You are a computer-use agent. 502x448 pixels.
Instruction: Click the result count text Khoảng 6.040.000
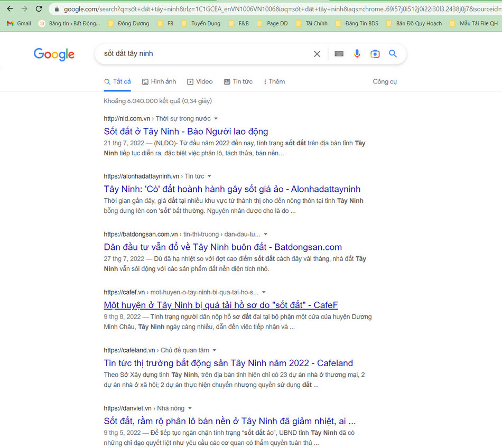coord(158,101)
